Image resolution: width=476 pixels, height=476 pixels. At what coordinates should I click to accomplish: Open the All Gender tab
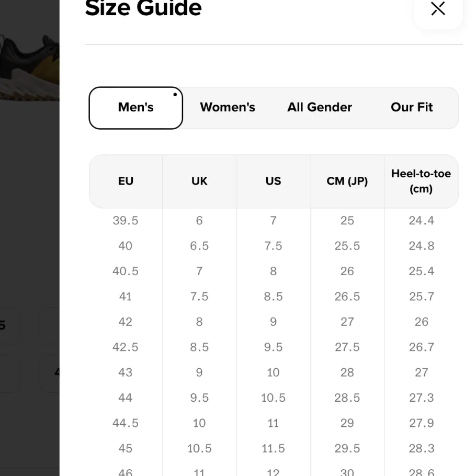coord(320,107)
